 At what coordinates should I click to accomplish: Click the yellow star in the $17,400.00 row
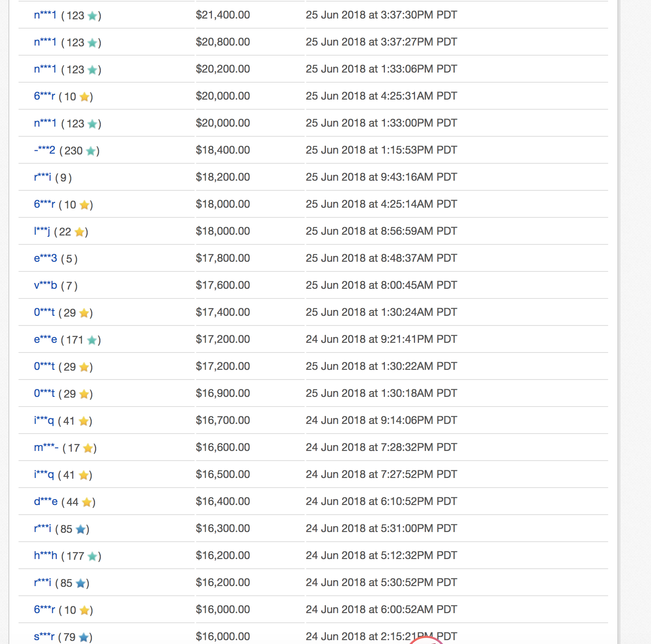tap(84, 313)
